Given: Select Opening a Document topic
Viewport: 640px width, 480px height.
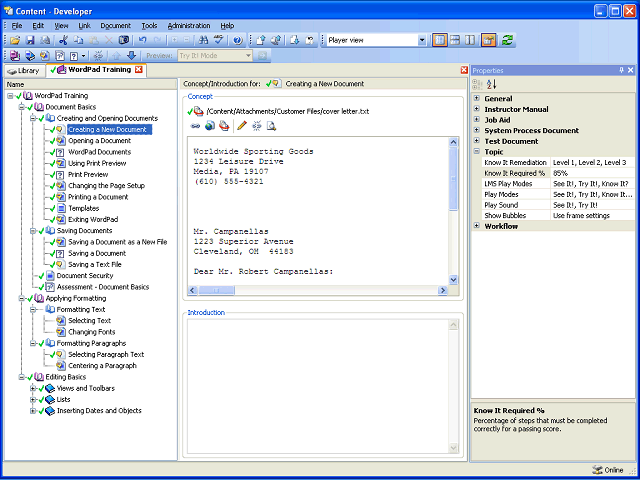Looking at the screenshot, I should tap(98, 140).
